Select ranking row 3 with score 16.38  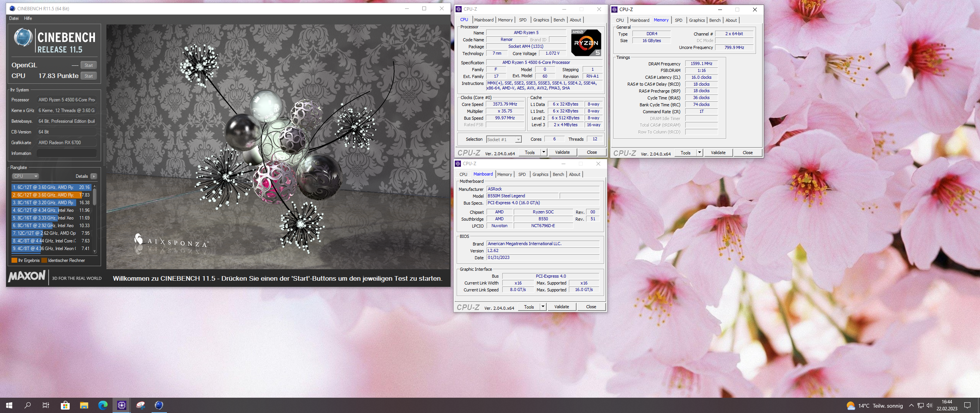pos(51,203)
